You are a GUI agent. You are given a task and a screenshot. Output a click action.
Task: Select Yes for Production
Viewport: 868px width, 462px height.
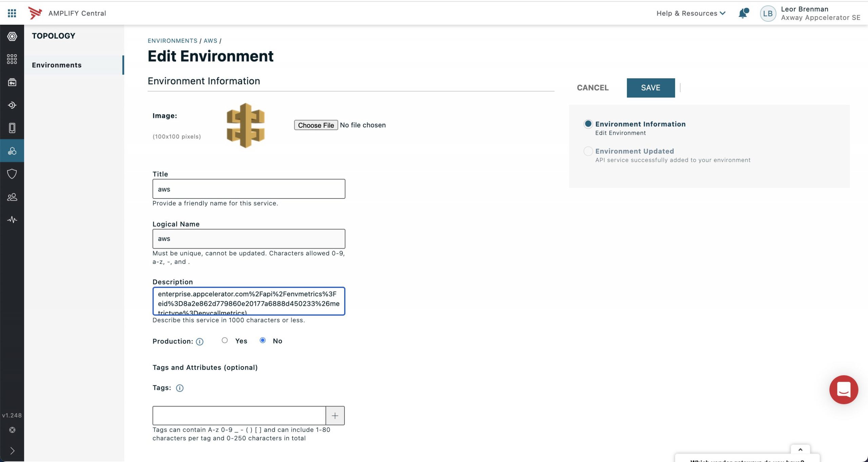pos(225,340)
